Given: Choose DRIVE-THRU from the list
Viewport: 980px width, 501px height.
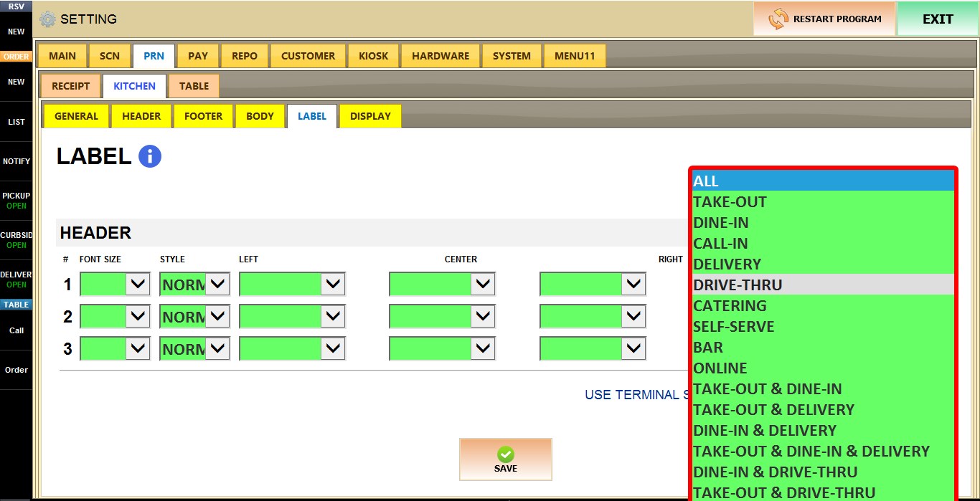Looking at the screenshot, I should click(823, 285).
